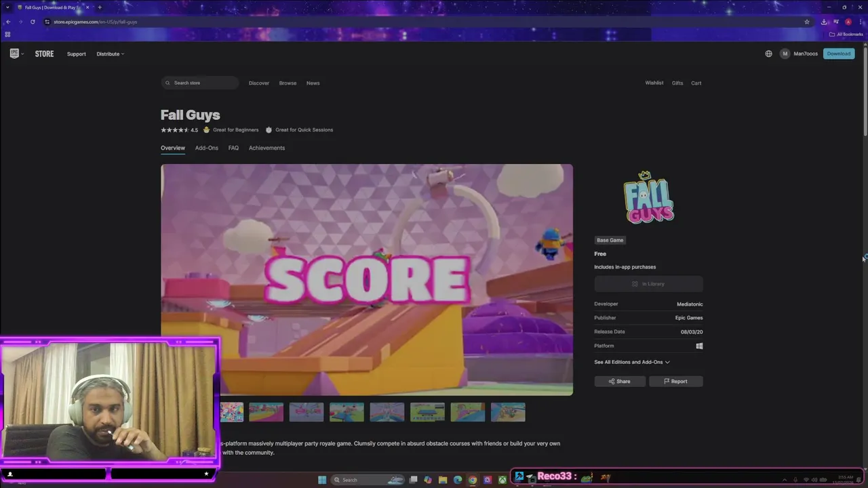Click the Report button
Viewport: 868px width, 488px height.
675,381
